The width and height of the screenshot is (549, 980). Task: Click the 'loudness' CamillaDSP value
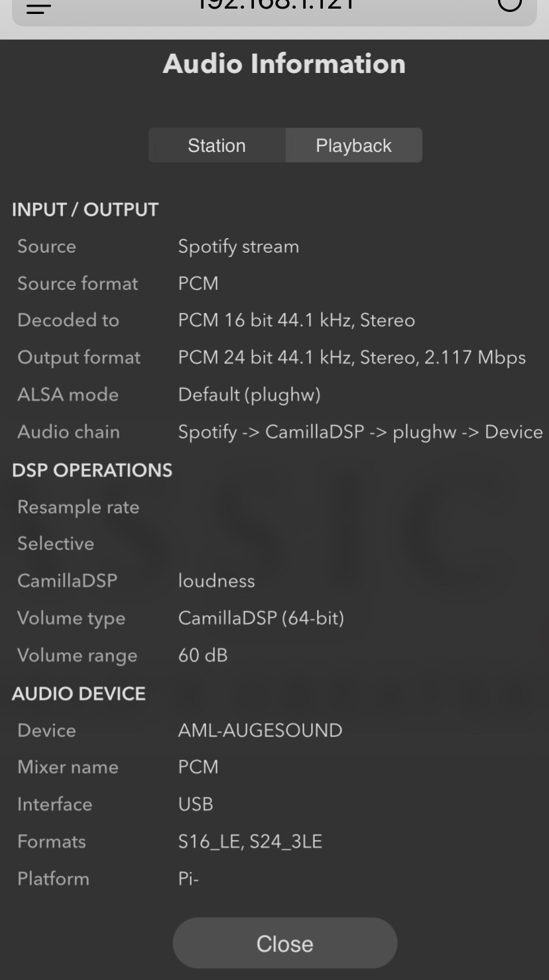(216, 581)
